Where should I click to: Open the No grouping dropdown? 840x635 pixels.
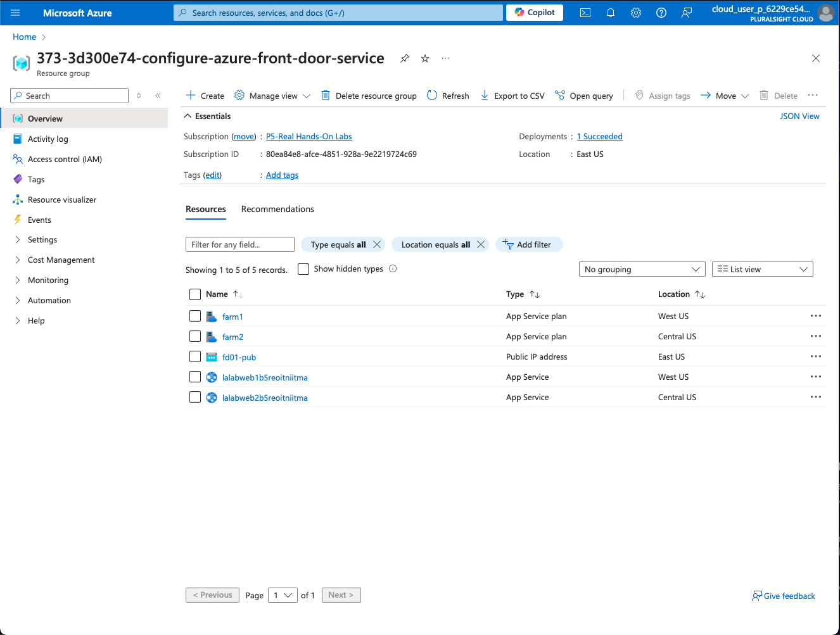pyautogui.click(x=642, y=269)
